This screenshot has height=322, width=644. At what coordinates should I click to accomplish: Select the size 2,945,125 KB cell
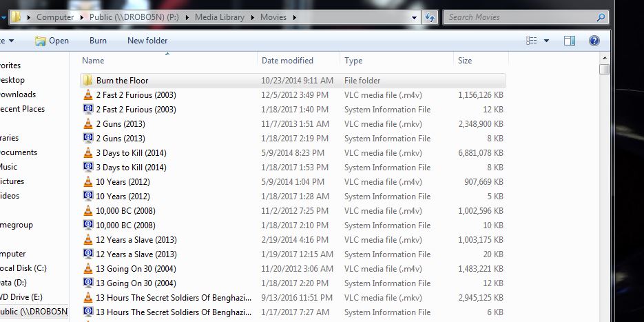click(481, 298)
